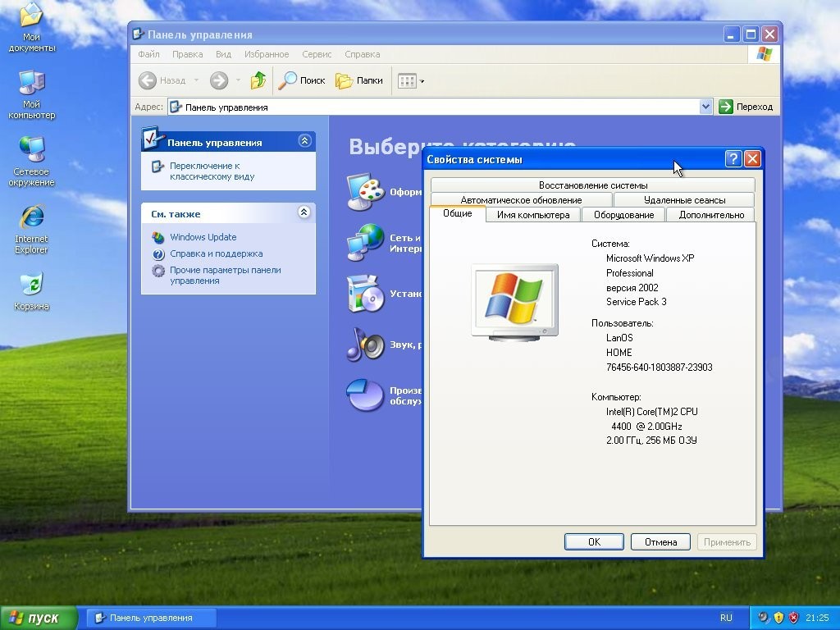Open the Add or Remove Programs icon
The width and height of the screenshot is (840, 630).
click(x=365, y=294)
